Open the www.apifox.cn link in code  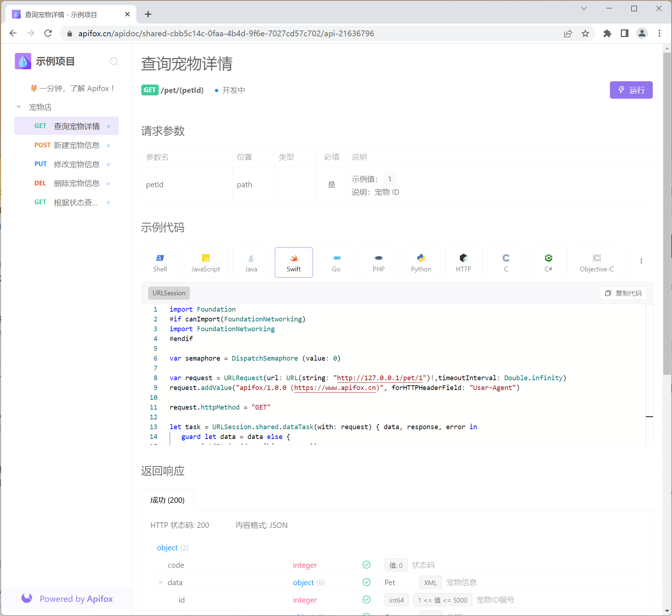(x=335, y=387)
